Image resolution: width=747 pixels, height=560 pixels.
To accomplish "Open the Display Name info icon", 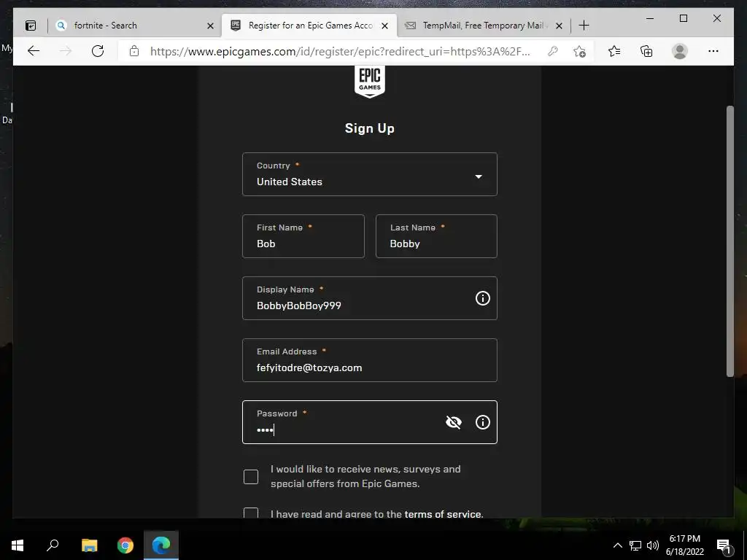I will [483, 298].
